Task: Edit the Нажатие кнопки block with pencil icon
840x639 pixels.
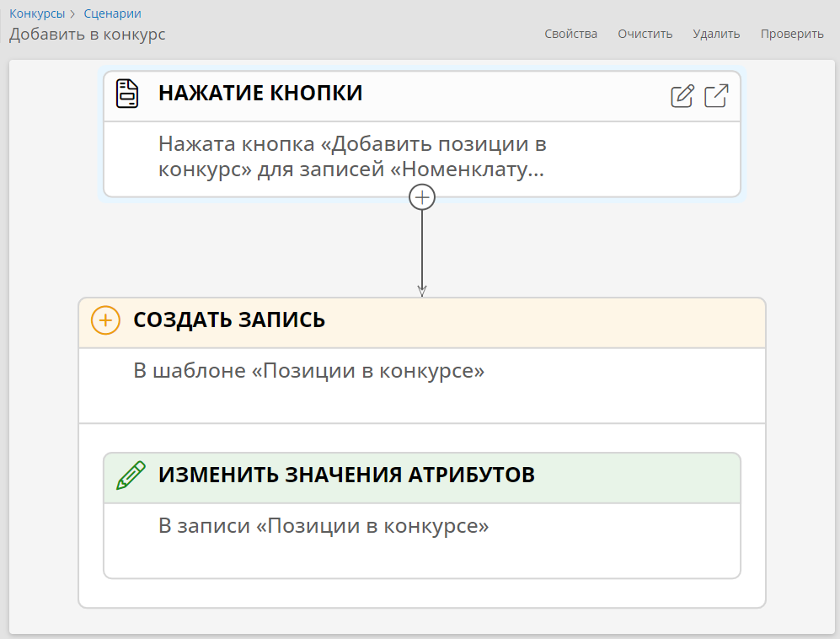Action: [x=682, y=96]
